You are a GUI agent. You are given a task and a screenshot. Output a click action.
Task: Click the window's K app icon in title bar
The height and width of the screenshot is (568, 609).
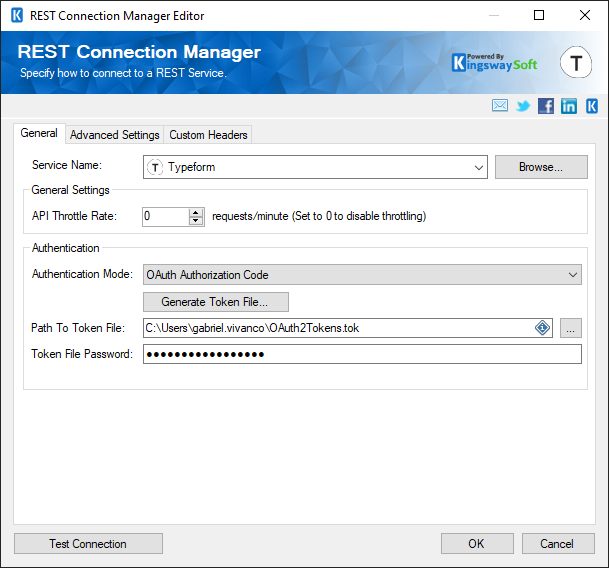17,16
